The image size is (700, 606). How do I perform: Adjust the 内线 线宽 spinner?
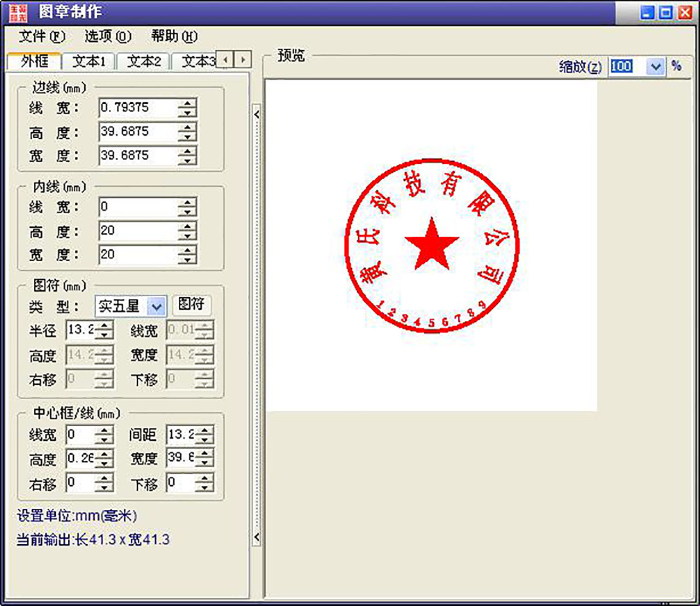(x=187, y=207)
